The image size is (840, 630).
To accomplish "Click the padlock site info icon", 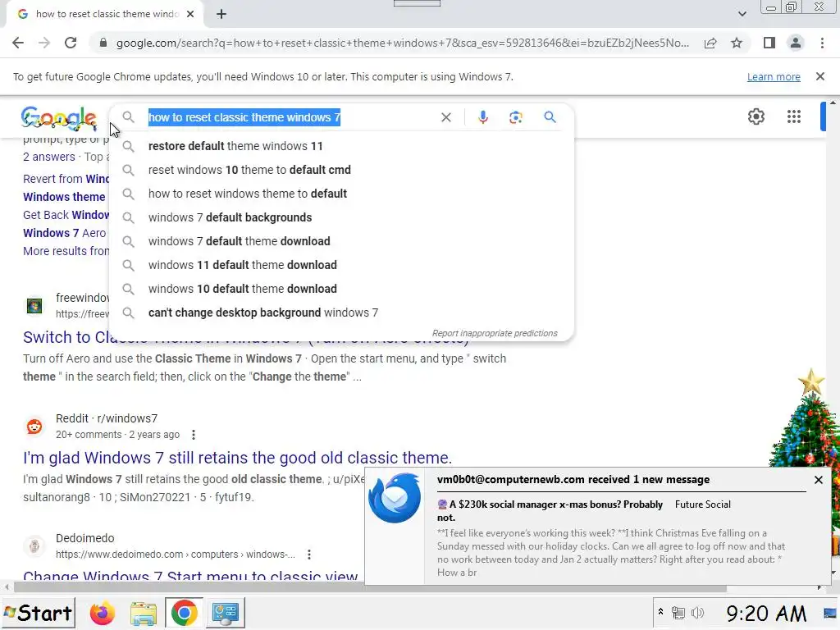I will [x=103, y=43].
